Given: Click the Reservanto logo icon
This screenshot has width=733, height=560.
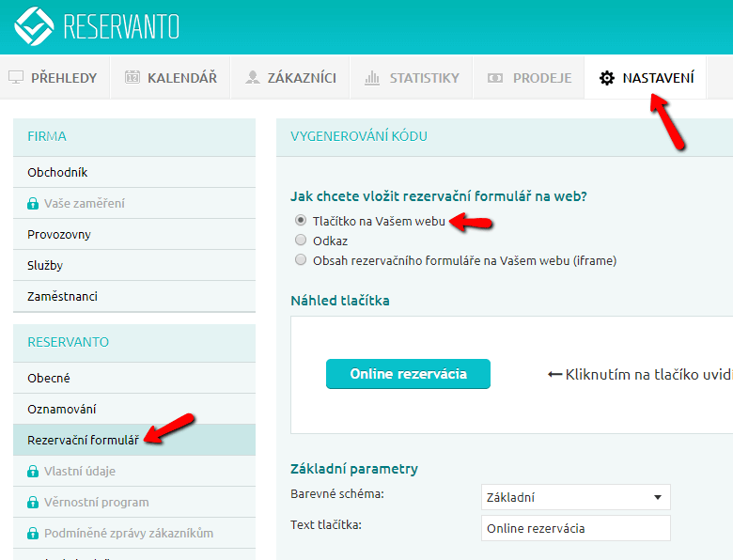Looking at the screenshot, I should pos(34,25).
